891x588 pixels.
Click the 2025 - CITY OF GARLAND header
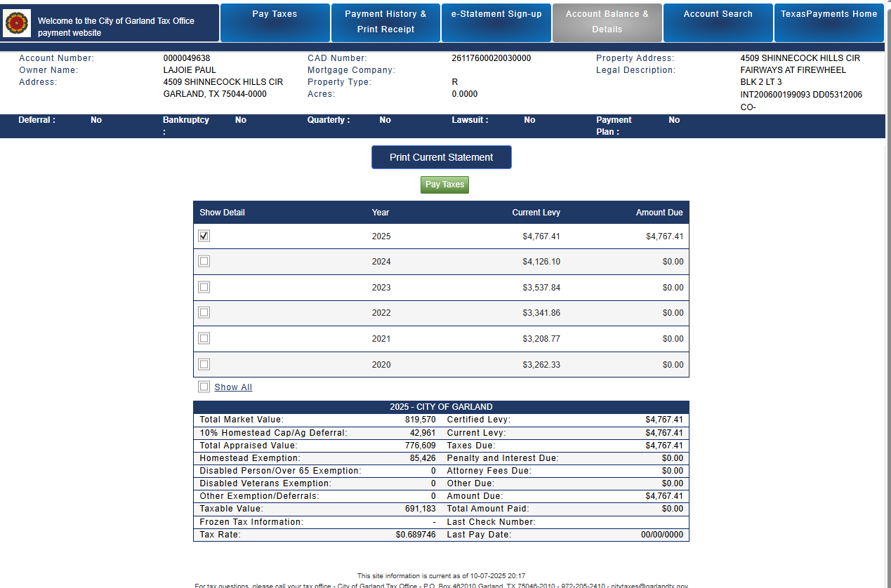(441, 407)
